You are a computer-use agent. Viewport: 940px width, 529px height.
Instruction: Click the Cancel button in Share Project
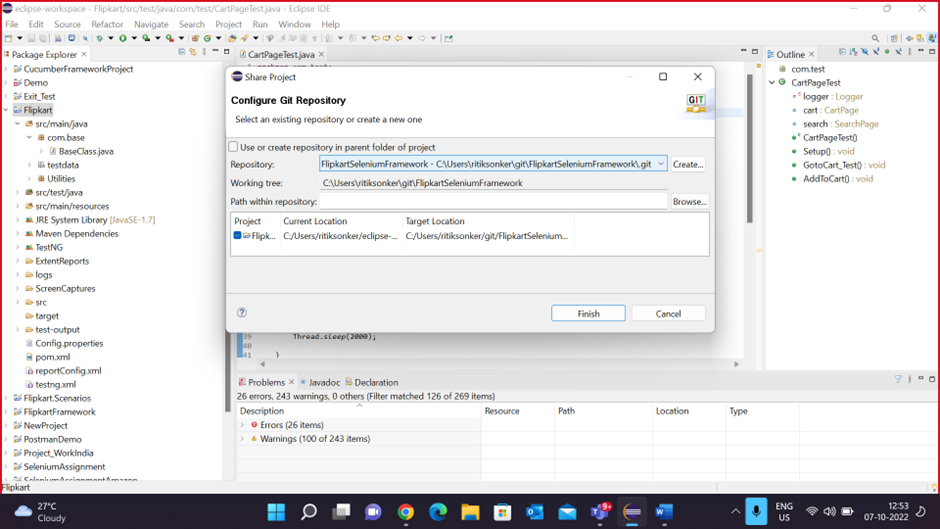(x=668, y=314)
